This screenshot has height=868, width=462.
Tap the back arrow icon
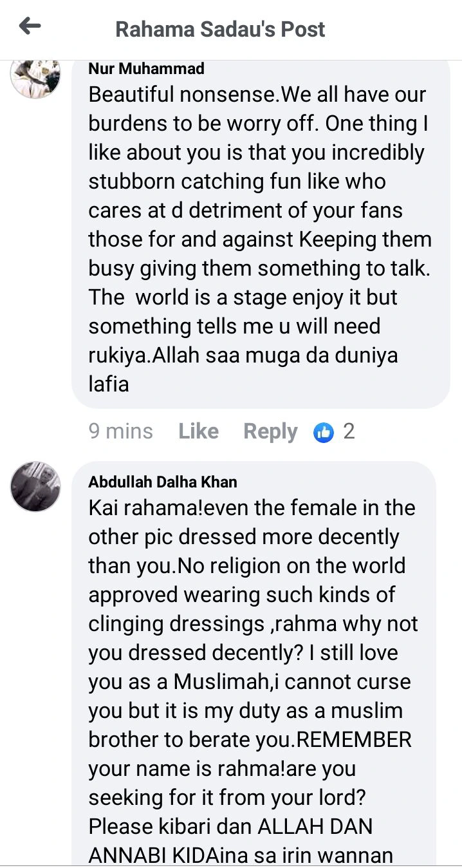[30, 27]
